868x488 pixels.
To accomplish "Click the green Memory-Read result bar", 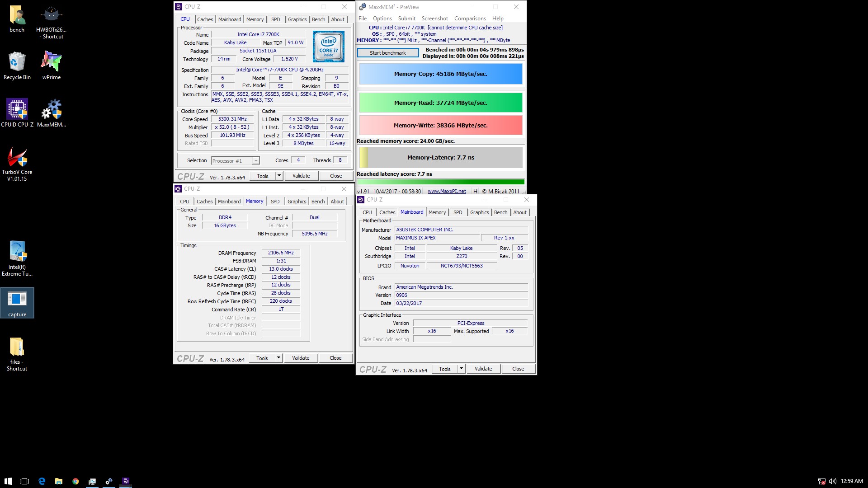I will tap(441, 103).
